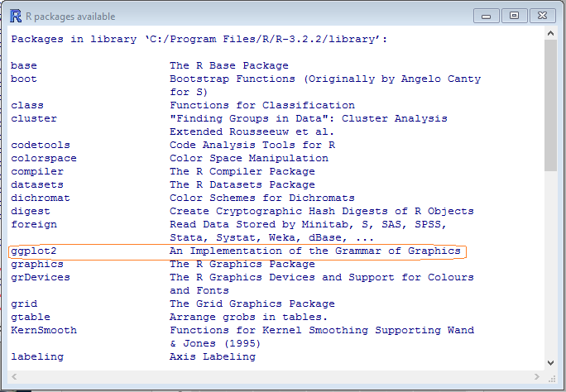Minimize the R packages available window

[487, 16]
